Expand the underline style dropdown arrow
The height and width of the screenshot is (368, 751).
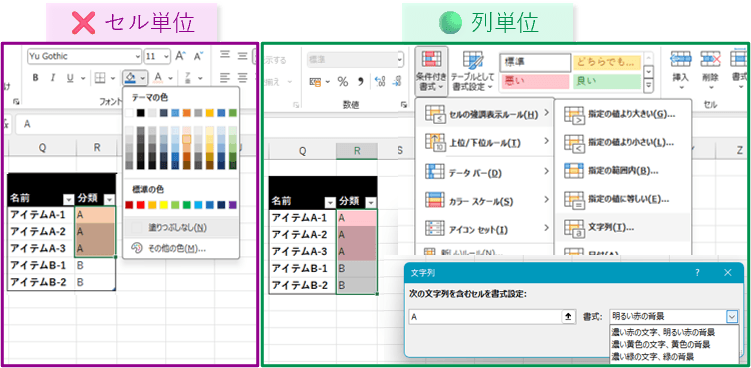pyautogui.click(x=82, y=78)
